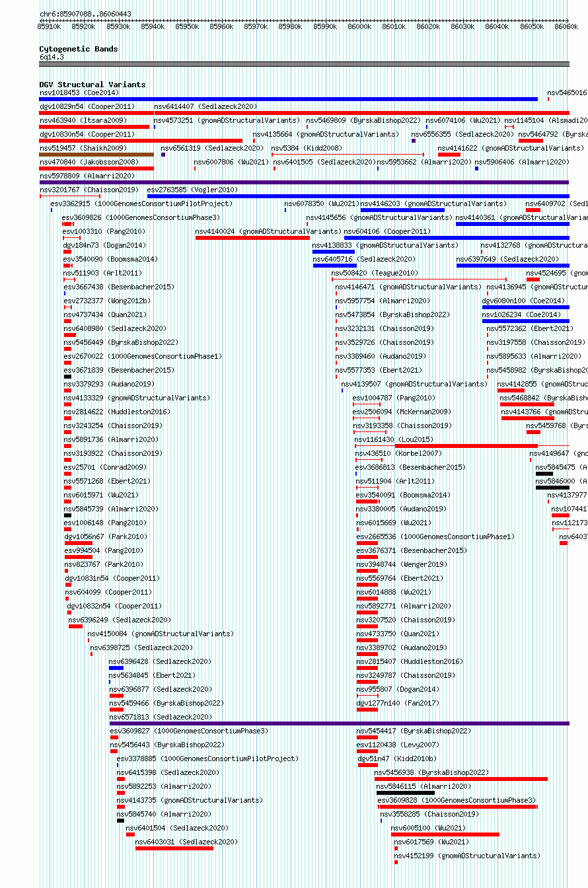The height and width of the screenshot is (888, 588).
Task: Click nsv5469809 (ByrskaBishop2022) label
Action: (363, 120)
